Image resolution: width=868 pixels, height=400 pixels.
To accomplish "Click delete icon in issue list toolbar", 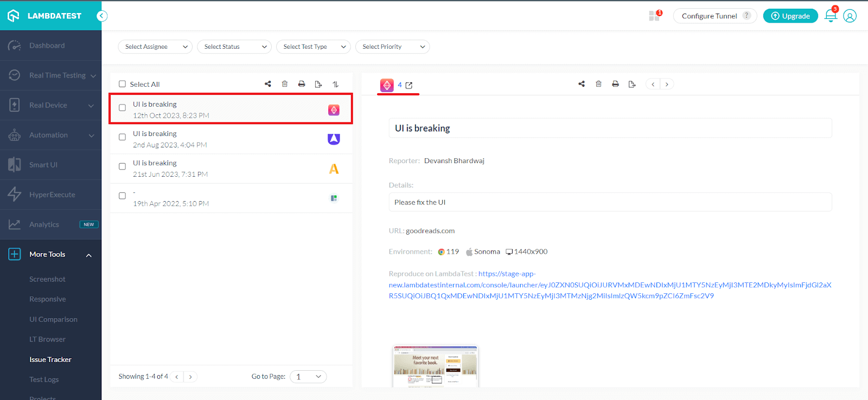I will click(285, 84).
